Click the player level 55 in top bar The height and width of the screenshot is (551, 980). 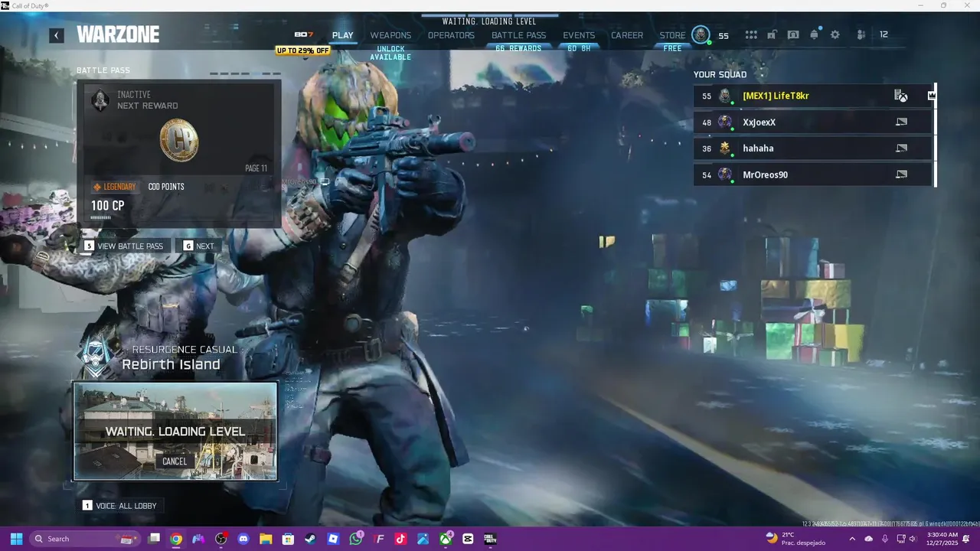pos(724,36)
